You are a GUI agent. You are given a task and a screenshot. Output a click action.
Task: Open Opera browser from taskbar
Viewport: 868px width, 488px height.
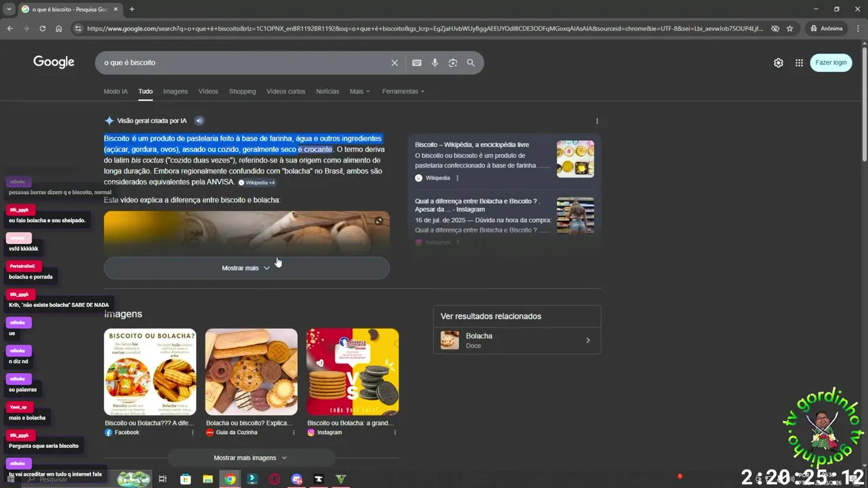tap(275, 479)
